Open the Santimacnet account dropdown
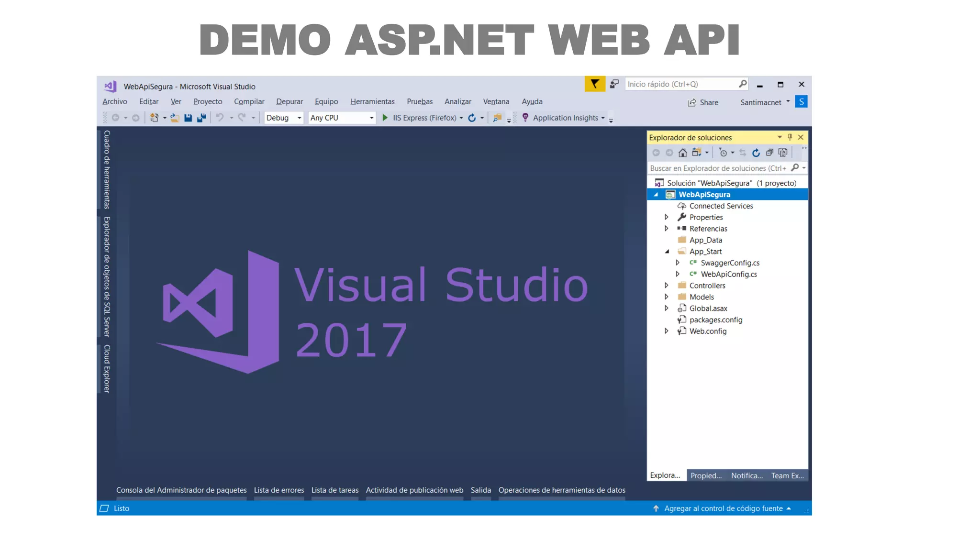Viewport: 980px width, 551px height. [788, 101]
